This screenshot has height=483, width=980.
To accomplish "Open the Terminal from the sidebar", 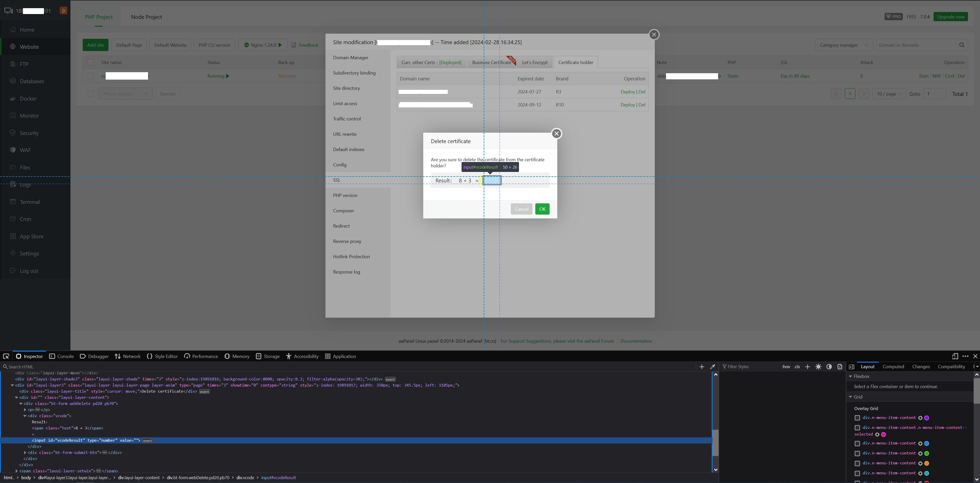I will point(29,202).
